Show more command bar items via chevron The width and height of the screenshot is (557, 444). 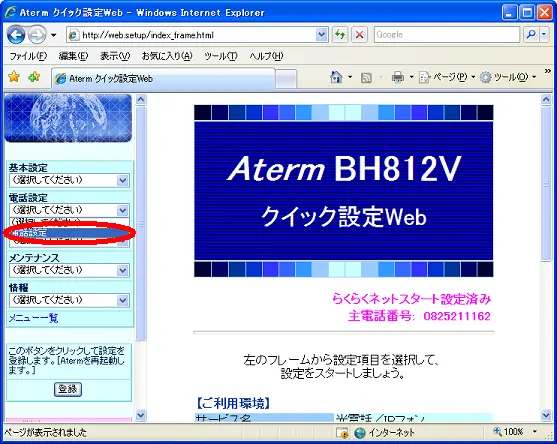point(547,72)
